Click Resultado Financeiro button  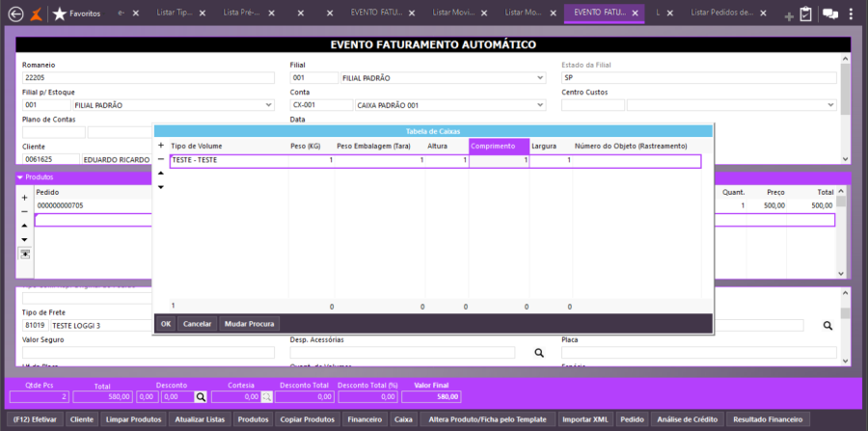coord(768,419)
